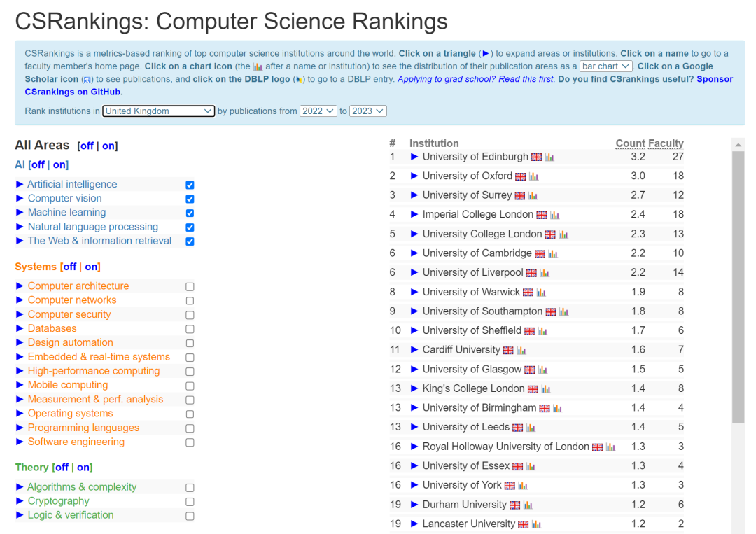Image resolution: width=756 pixels, height=534 pixels.
Task: Click the flag next to King's College London
Action: [533, 389]
